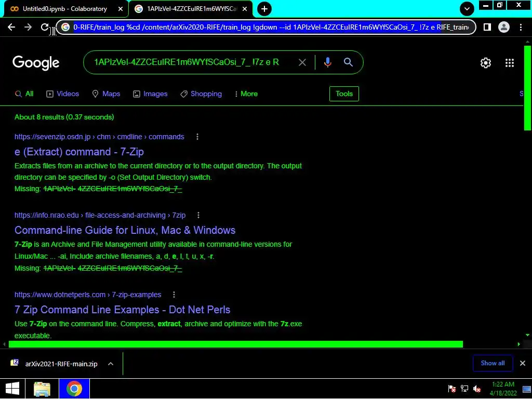Click the Chrome taskbar icon
Screen dimensions: 532x399
point(74,389)
